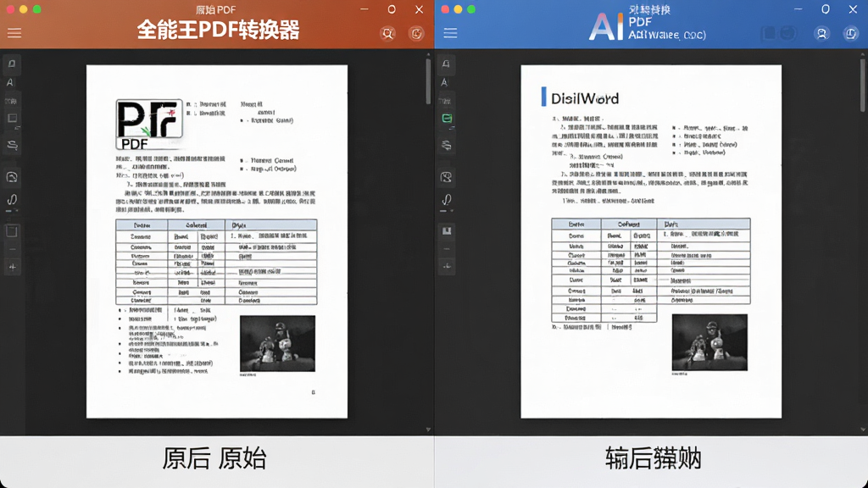
Task: Select rectangle shape tool in left window sidebar
Action: coord(12,119)
